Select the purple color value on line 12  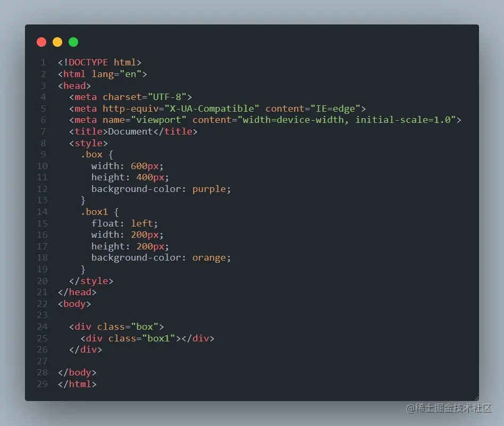point(209,189)
